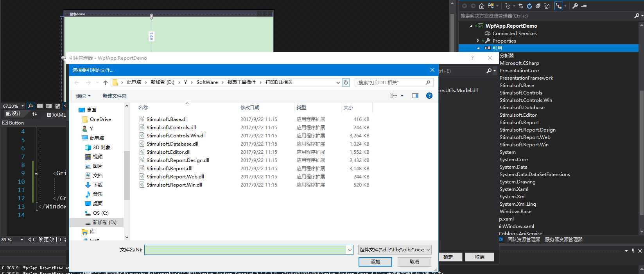Expand the address bar history dropdown
This screenshot has height=274, width=644.
(x=338, y=82)
